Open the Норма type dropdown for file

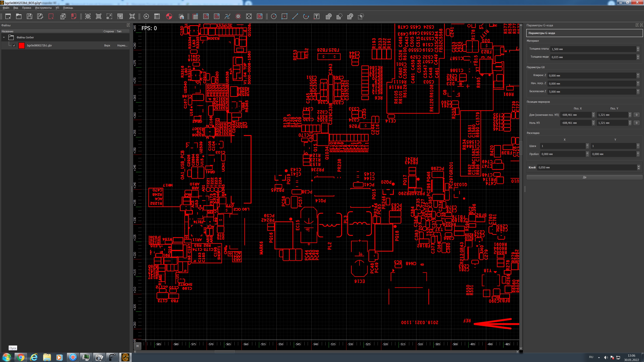coord(122,45)
